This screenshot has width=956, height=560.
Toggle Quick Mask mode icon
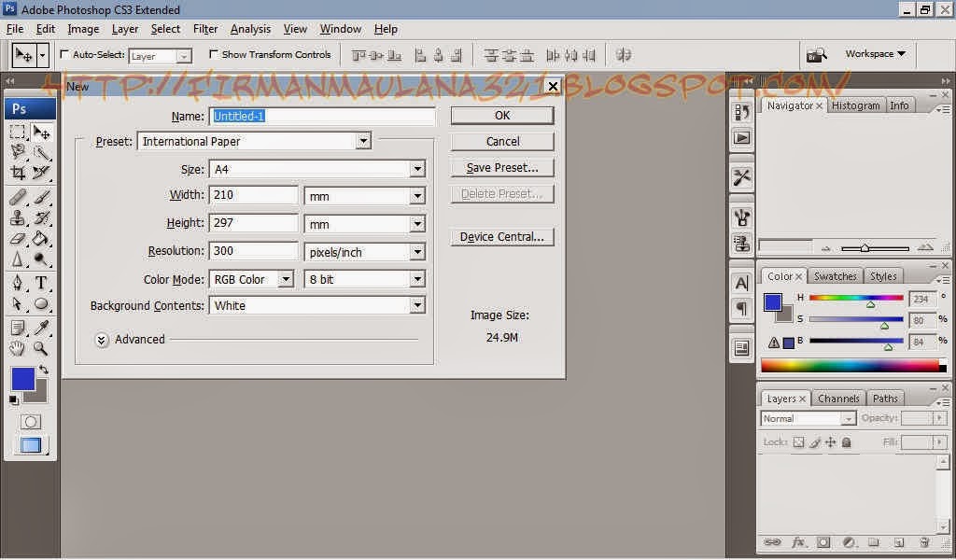coord(30,422)
